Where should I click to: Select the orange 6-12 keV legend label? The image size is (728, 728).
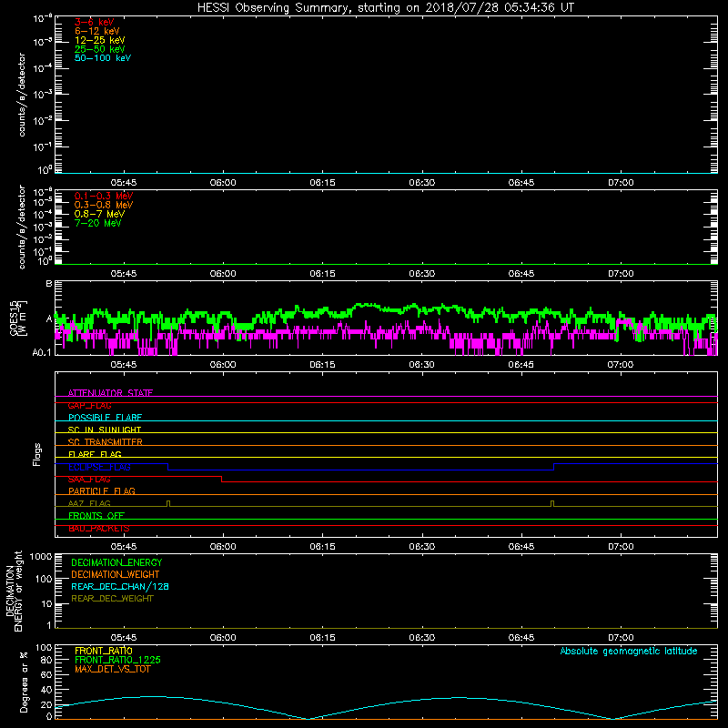click(x=97, y=31)
